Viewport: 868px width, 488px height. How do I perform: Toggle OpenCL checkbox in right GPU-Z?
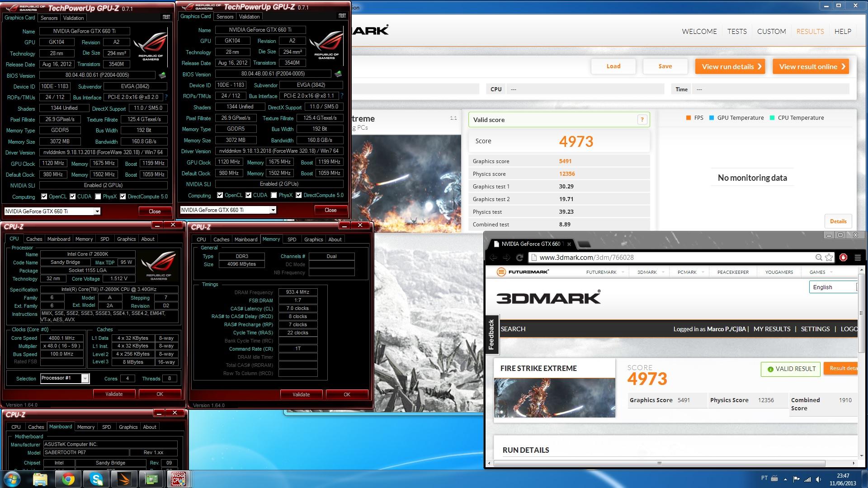pos(220,195)
